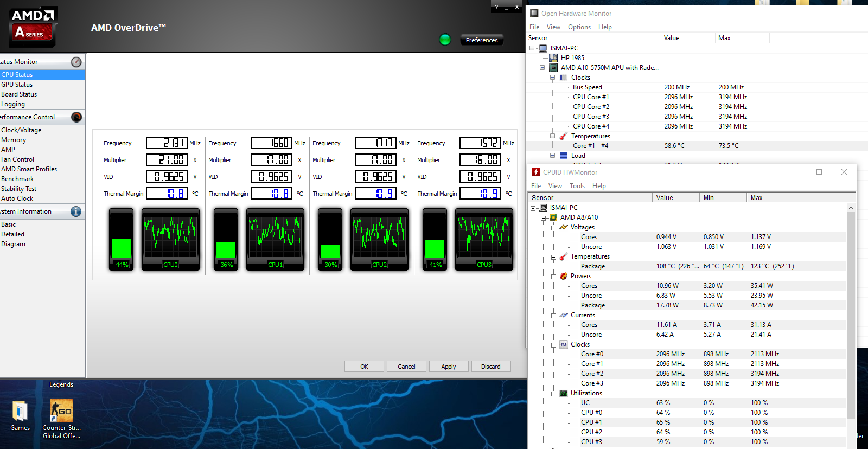Click the Temperatures thermometer icon in HWMonitor
This screenshot has height=449, width=868.
[x=564, y=256]
